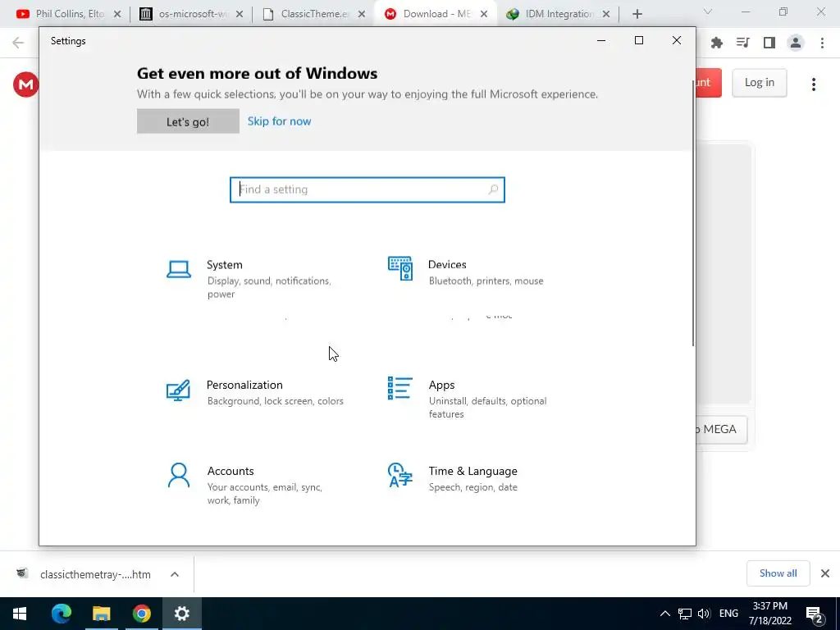Open notification center icon
Image resolution: width=840 pixels, height=630 pixels.
[x=815, y=614]
